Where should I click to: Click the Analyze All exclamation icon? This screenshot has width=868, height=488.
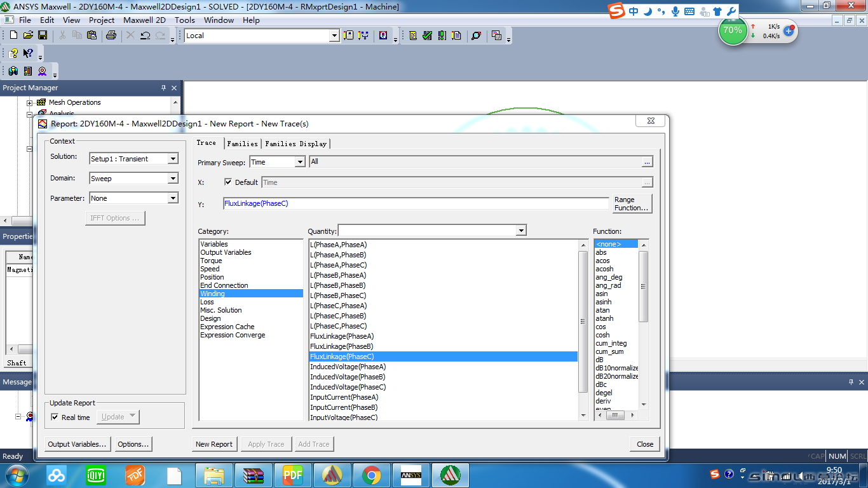click(x=442, y=36)
